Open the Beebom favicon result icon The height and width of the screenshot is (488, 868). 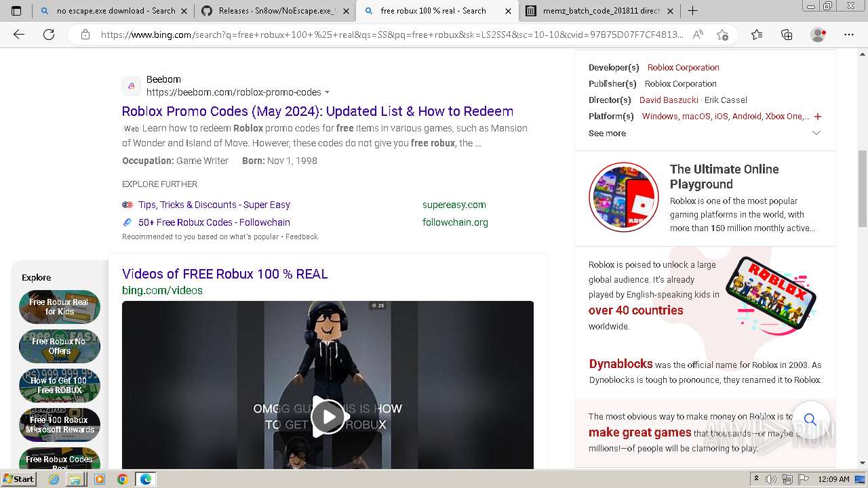point(131,86)
